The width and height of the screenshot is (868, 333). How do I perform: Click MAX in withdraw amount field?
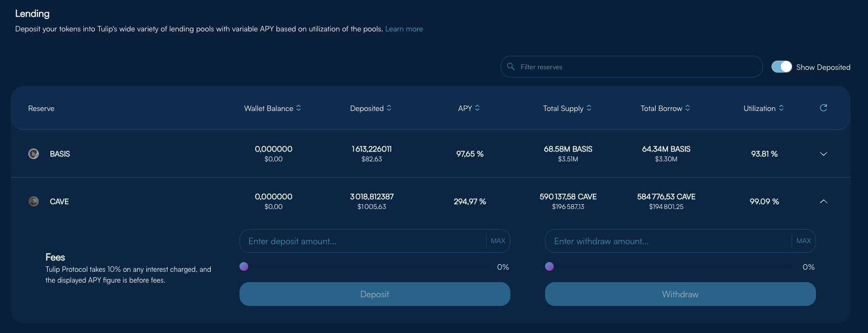tap(804, 241)
